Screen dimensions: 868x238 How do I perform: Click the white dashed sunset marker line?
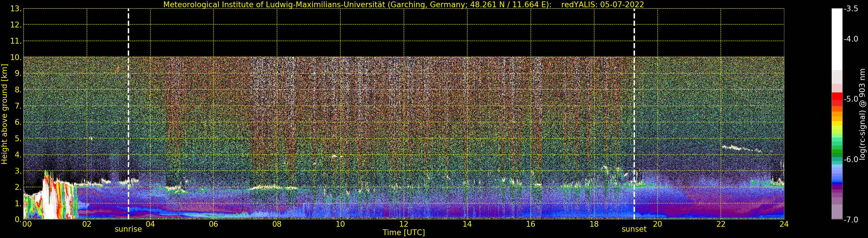coord(634,114)
